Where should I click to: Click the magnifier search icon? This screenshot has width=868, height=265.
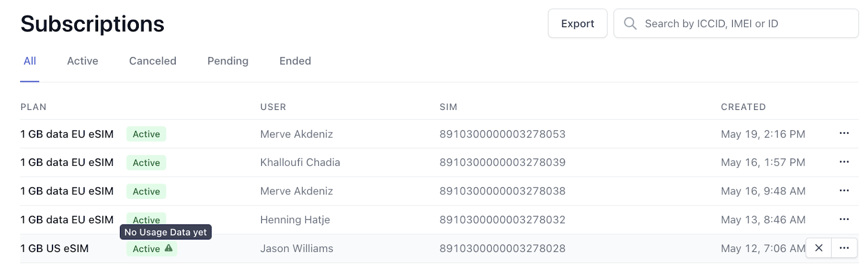630,23
